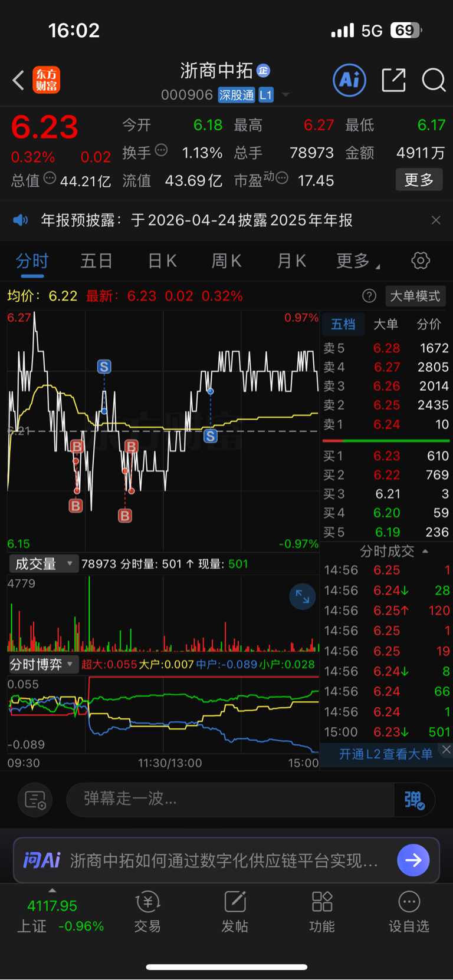Tap the 深股通 tag
453x980 pixels.
click(x=236, y=95)
